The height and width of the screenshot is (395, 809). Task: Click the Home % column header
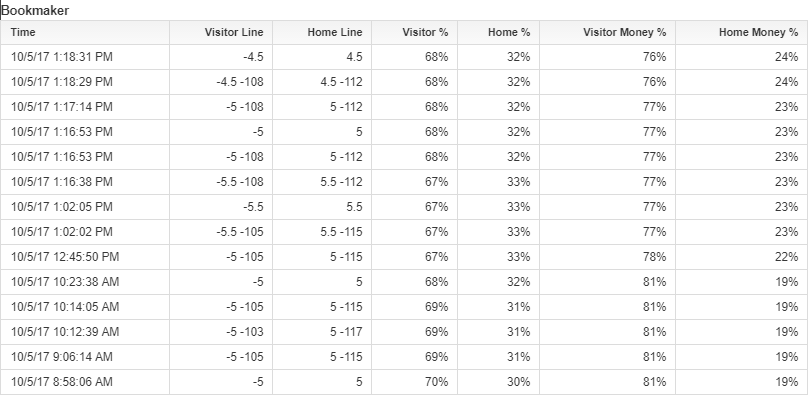(498, 32)
